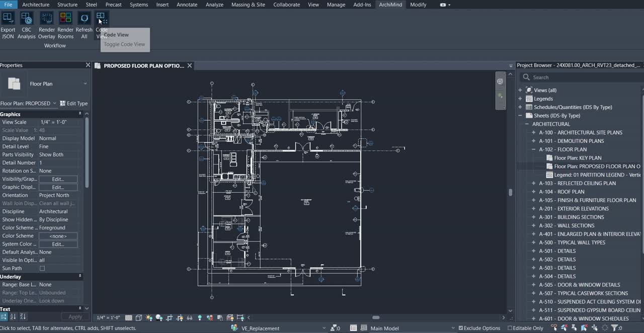Viewport: 644px width, 333px height.
Task: Toggle Select Elements by Face icon
Action: pyautogui.click(x=584, y=328)
